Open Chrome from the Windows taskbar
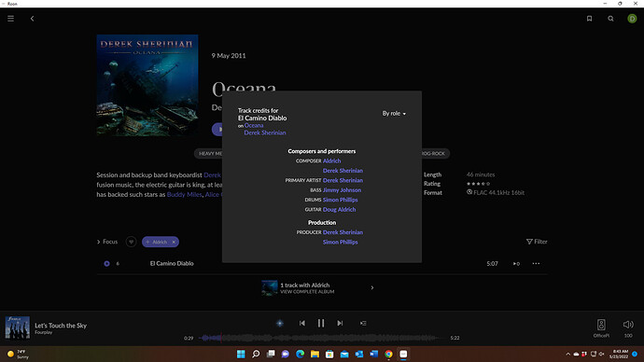Screen dimensions: 644x362 pyautogui.click(x=388, y=354)
